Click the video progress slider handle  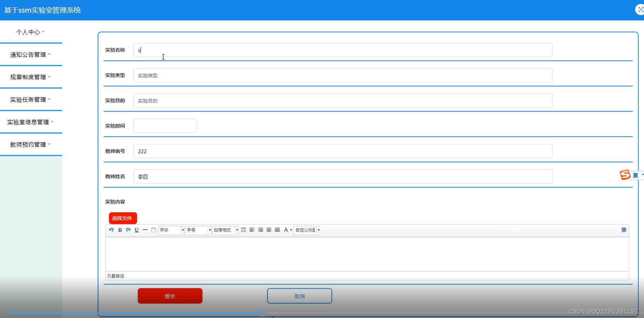(263, 313)
